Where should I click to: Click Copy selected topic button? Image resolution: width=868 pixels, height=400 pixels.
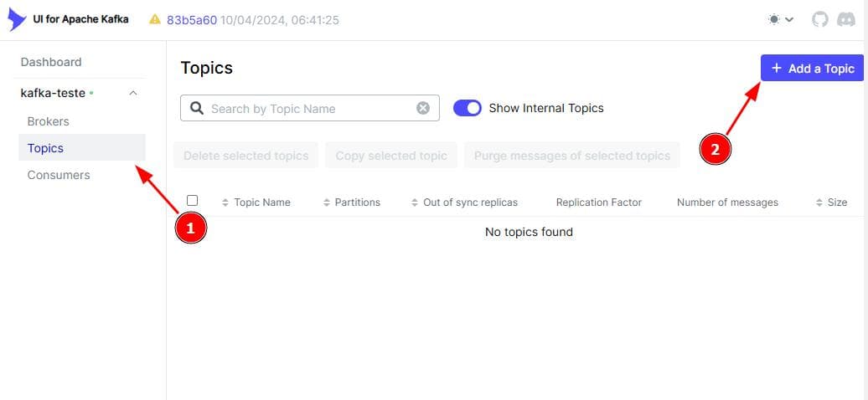(x=391, y=156)
